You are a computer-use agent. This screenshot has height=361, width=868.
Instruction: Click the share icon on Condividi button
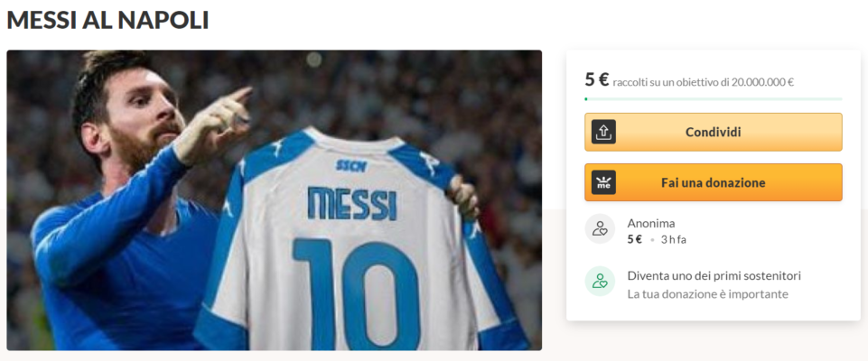tap(603, 132)
